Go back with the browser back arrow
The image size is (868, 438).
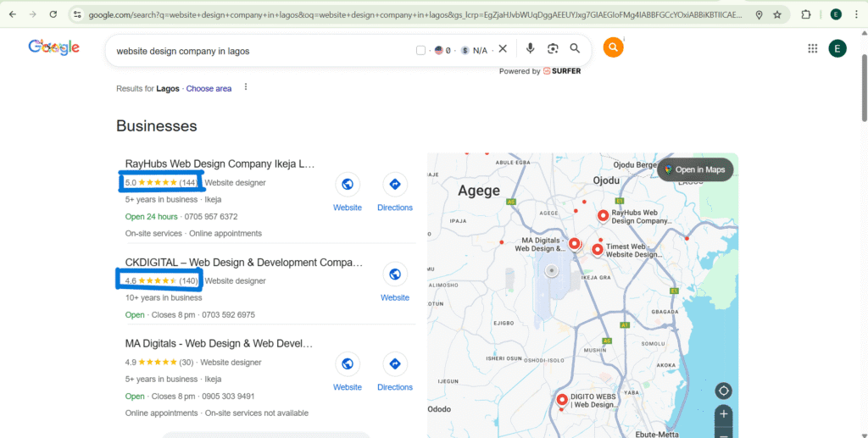point(12,15)
